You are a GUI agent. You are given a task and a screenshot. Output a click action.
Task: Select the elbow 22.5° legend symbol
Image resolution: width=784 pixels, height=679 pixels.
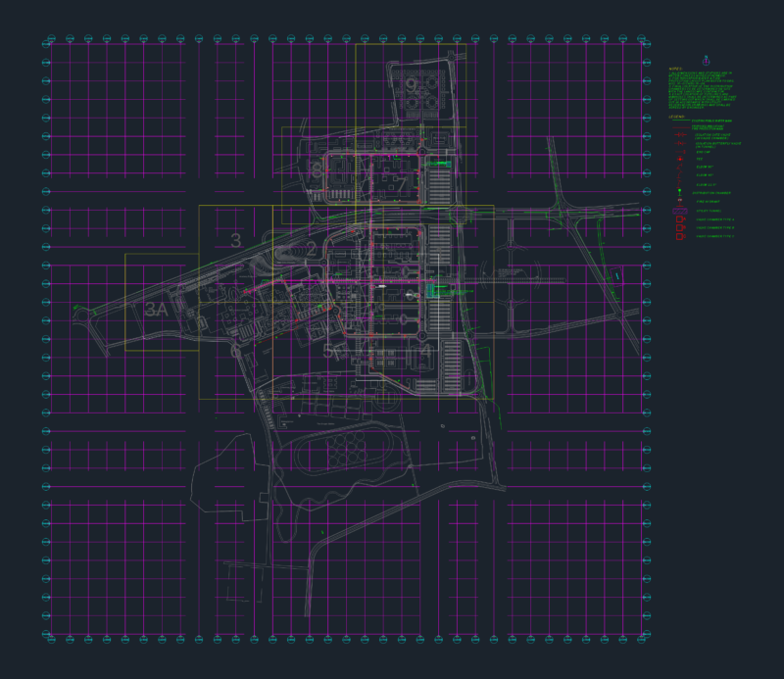coord(680,184)
